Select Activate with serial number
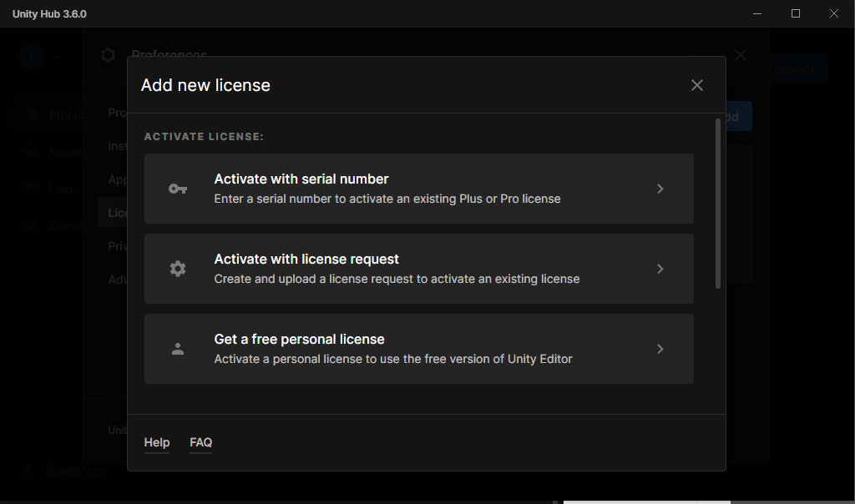Viewport: 855px width, 504px height. point(419,189)
